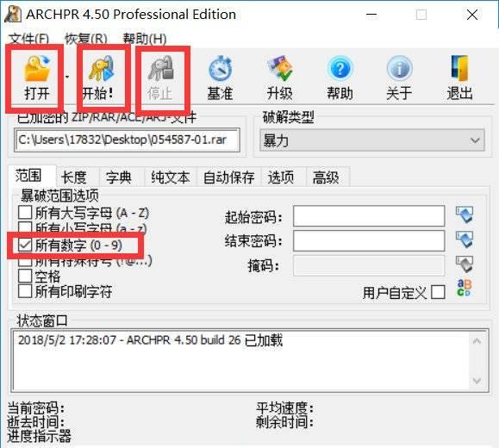Switch to the 纯文本 tab
The height and width of the screenshot is (448, 499).
pos(171,177)
